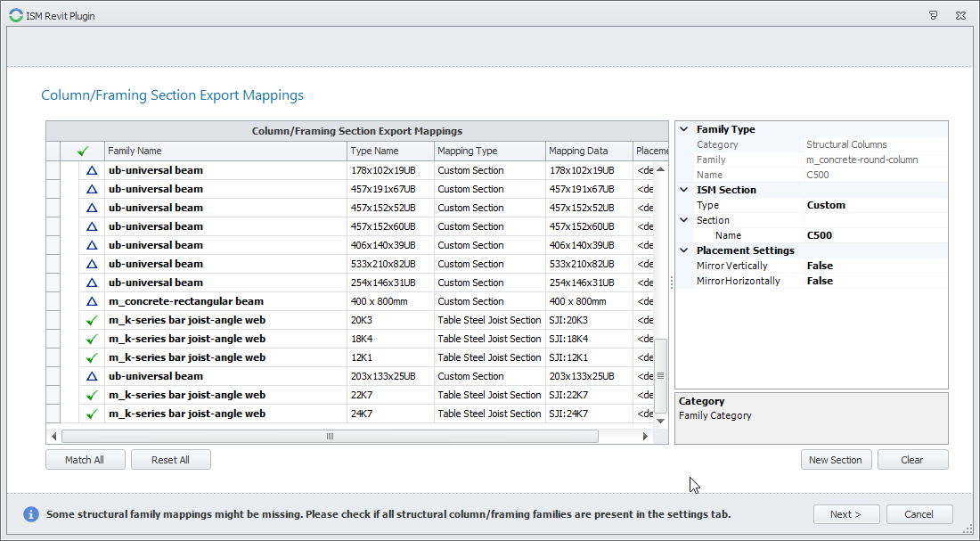The width and height of the screenshot is (980, 541).
Task: Toggle the Mirror Horizontally False value
Action: (x=820, y=281)
